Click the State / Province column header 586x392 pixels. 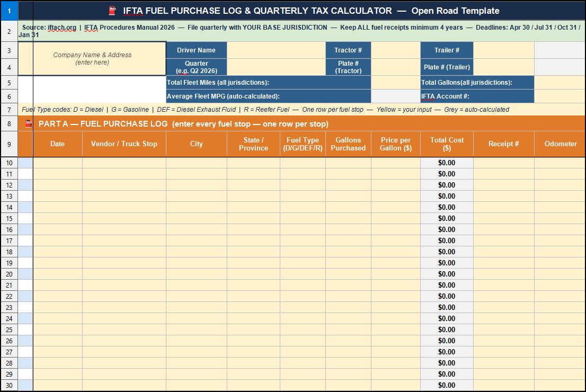pyautogui.click(x=253, y=144)
